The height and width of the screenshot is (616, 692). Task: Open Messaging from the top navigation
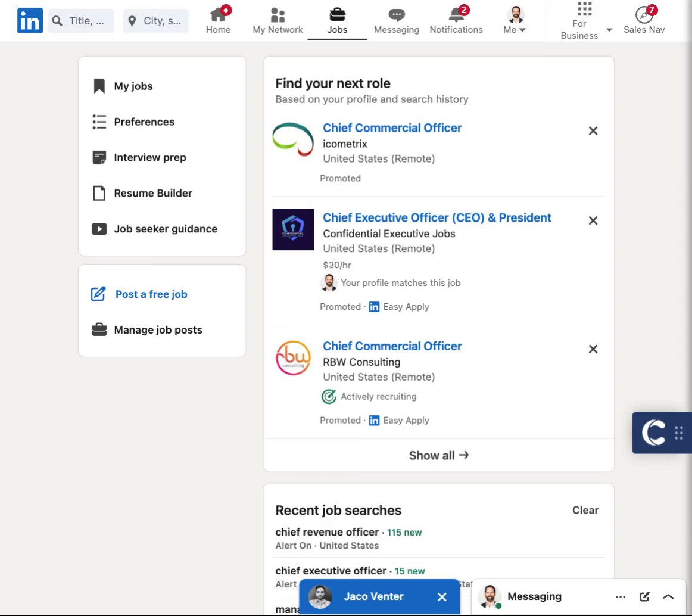point(396,20)
